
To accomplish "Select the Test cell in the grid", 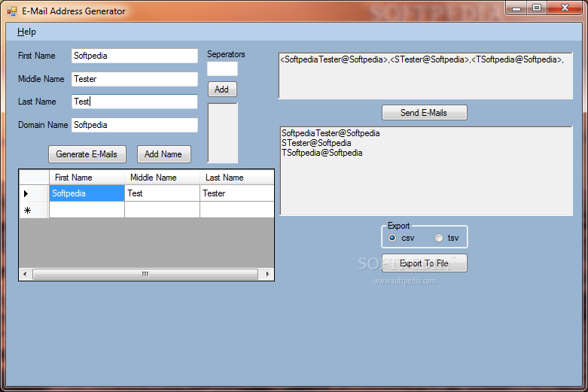I will pos(162,193).
